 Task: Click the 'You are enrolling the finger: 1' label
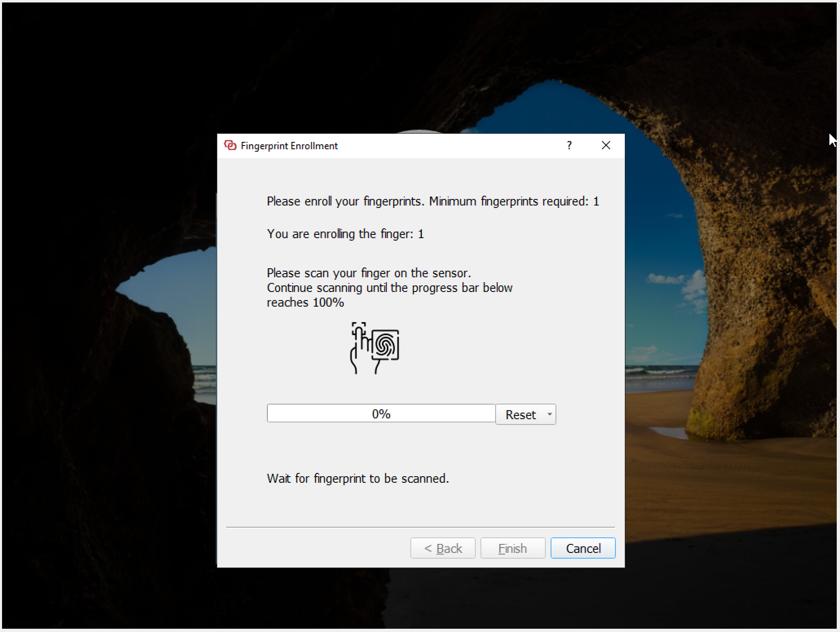(x=345, y=234)
